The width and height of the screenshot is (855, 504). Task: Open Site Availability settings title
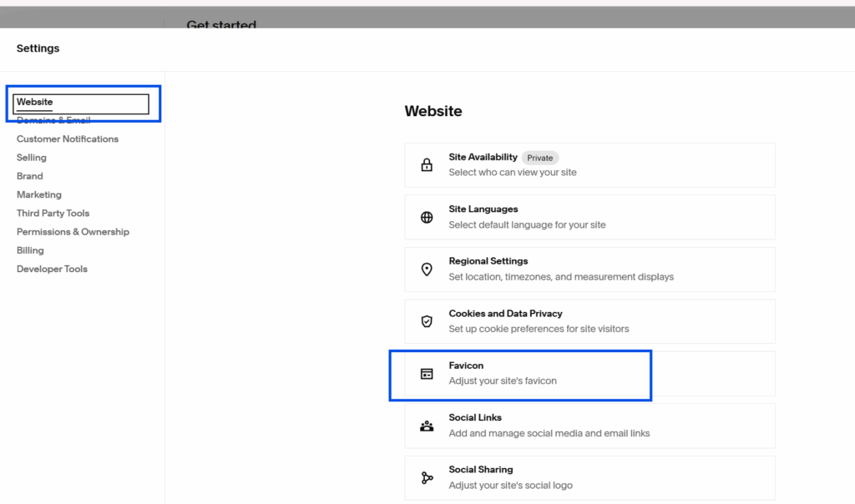pyautogui.click(x=483, y=157)
